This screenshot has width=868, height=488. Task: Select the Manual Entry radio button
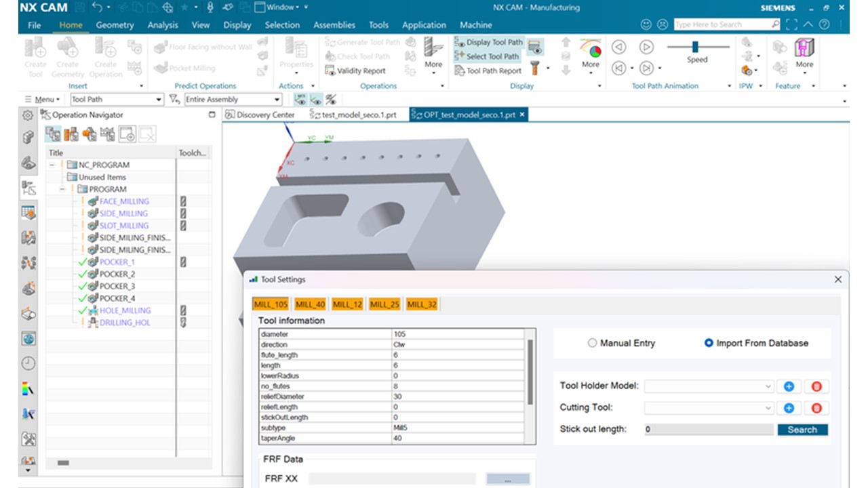tap(592, 343)
